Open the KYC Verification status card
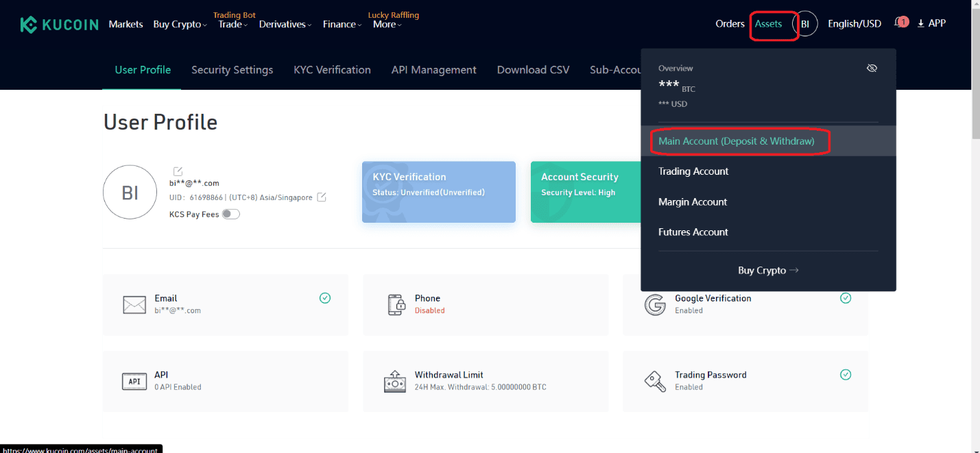The height and width of the screenshot is (453, 980). 439,192
